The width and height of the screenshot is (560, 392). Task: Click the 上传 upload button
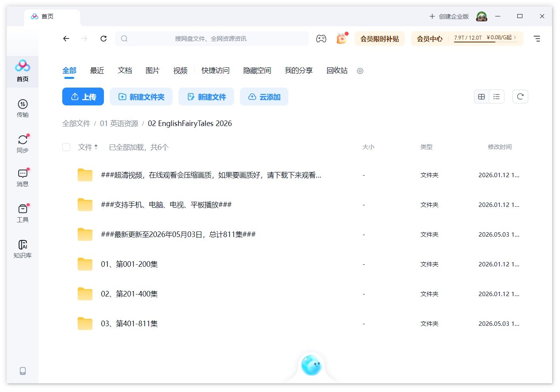click(x=83, y=97)
